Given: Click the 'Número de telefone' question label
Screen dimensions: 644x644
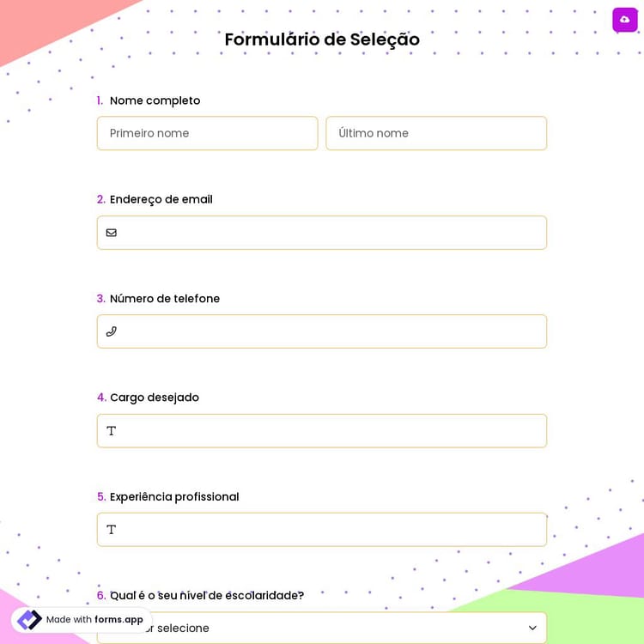Looking at the screenshot, I should point(164,299).
